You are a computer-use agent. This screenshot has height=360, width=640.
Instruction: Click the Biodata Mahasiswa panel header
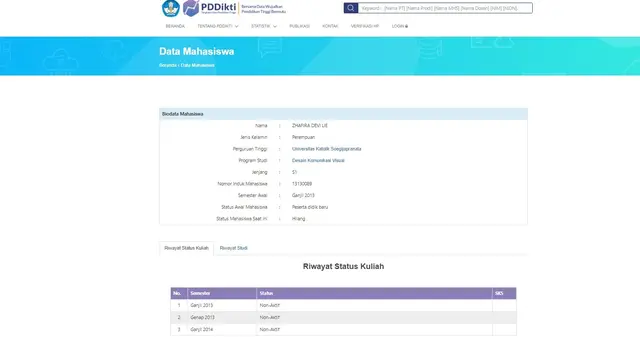point(343,114)
